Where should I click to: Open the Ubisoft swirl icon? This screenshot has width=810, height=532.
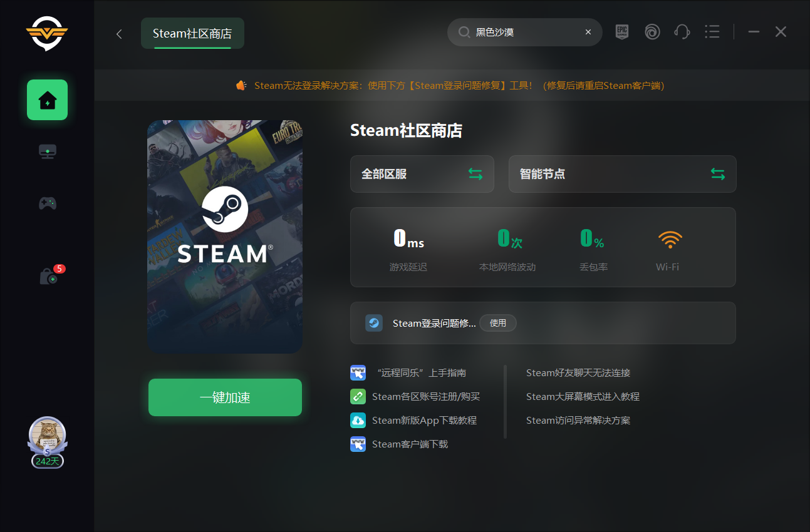point(652,32)
